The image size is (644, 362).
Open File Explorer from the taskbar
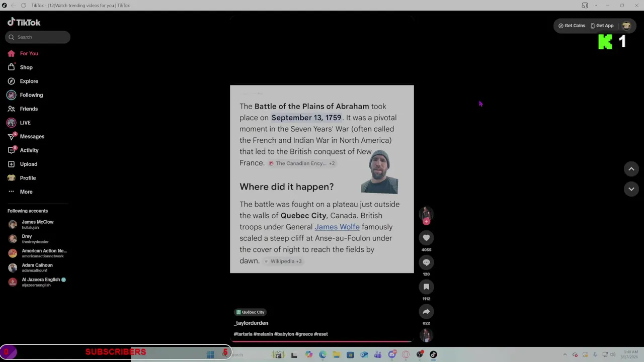pyautogui.click(x=337, y=355)
